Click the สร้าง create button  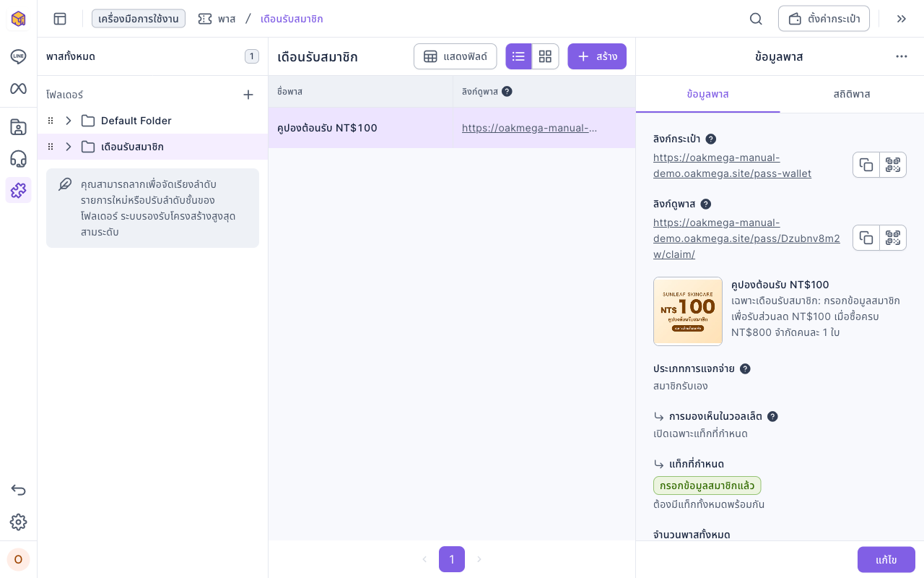(x=597, y=56)
